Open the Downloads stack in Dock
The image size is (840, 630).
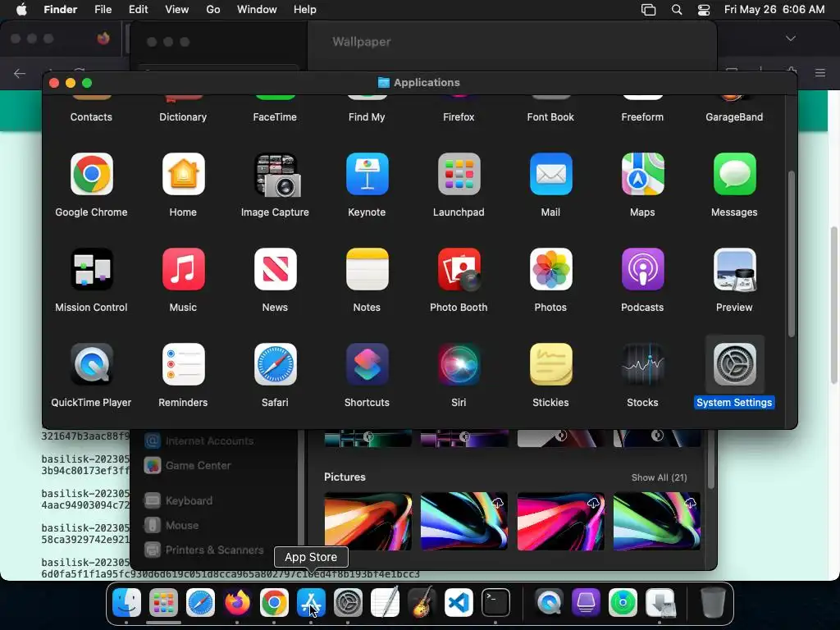pos(660,602)
